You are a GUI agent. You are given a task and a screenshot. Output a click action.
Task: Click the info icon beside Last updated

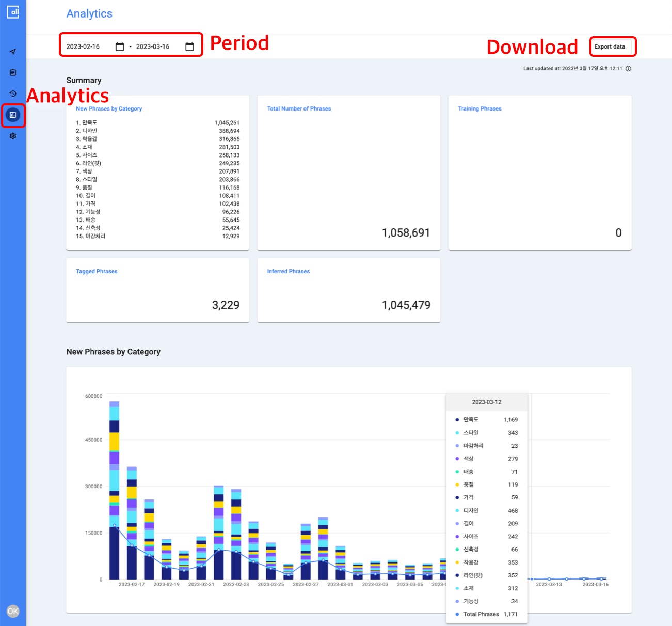(628, 69)
